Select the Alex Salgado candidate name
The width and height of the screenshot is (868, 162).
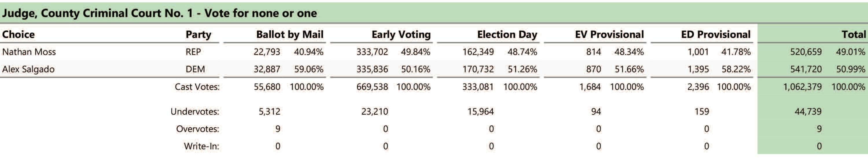tap(28, 69)
